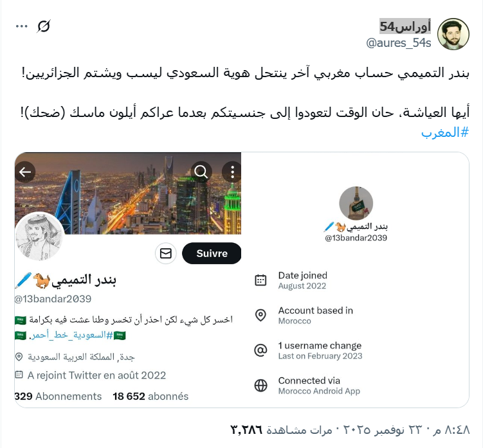
Task: Click the Grok slashed-circle icon
Action: [x=44, y=26]
